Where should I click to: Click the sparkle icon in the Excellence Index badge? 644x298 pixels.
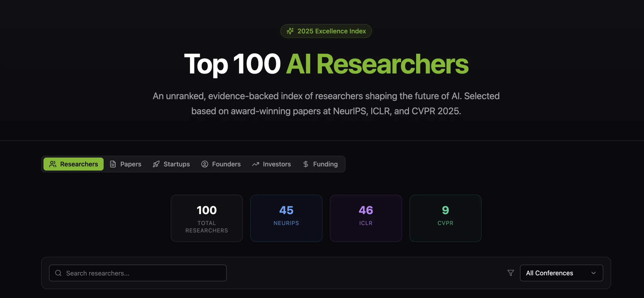(x=290, y=31)
